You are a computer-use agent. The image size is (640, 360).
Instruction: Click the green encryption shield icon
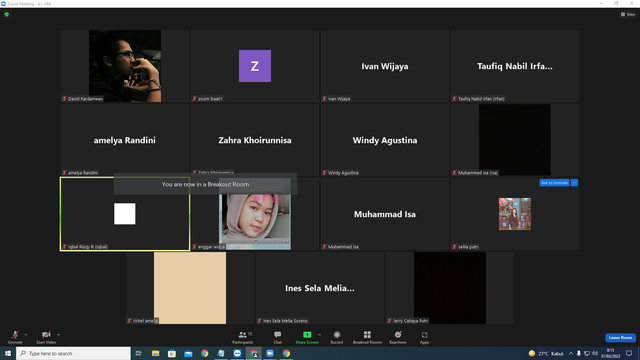(7, 14)
